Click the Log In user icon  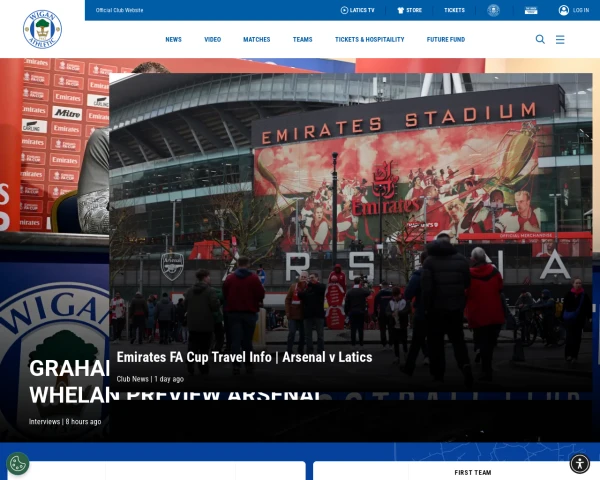(564, 10)
